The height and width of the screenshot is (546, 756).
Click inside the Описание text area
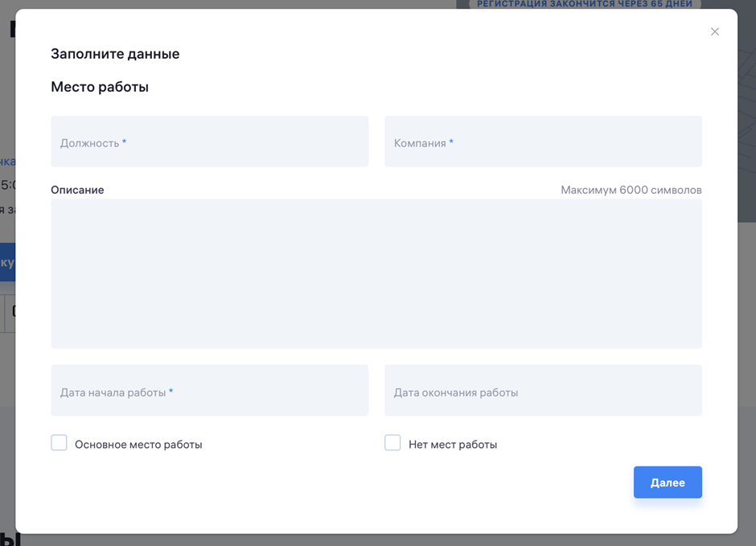point(376,273)
